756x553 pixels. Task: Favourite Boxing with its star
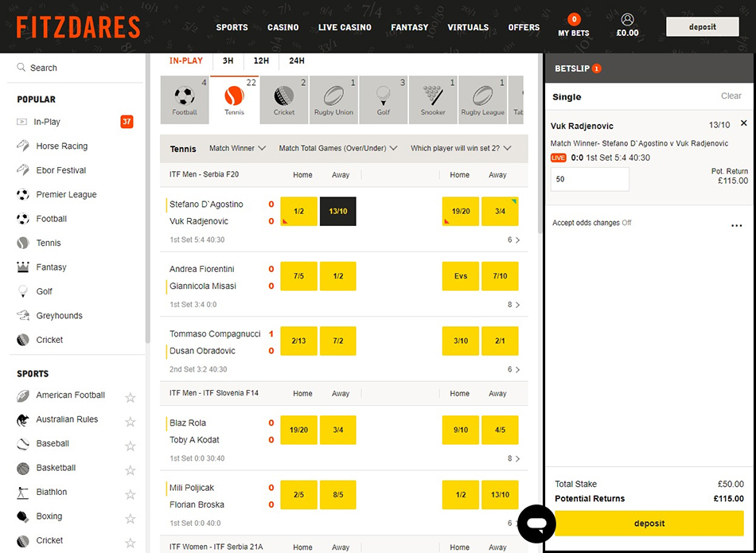131,519
